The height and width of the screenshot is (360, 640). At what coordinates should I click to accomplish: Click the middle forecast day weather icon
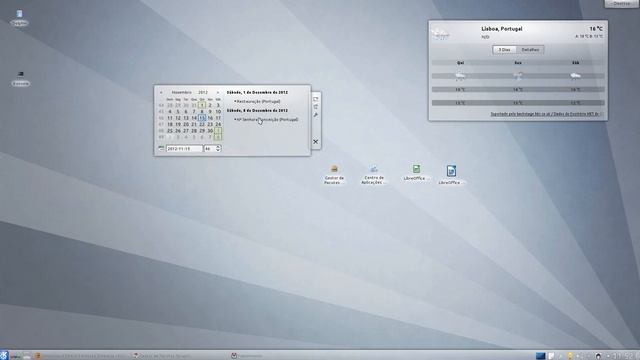(x=518, y=76)
